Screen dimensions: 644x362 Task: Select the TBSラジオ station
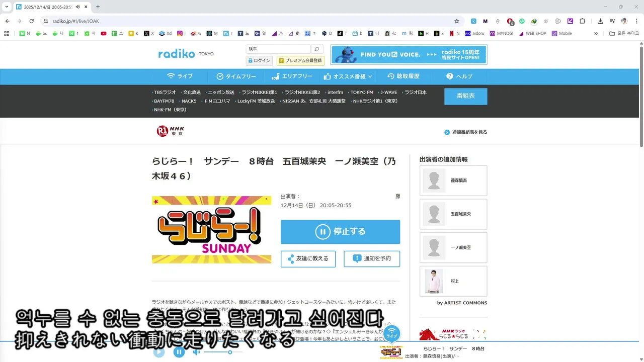[164, 93]
